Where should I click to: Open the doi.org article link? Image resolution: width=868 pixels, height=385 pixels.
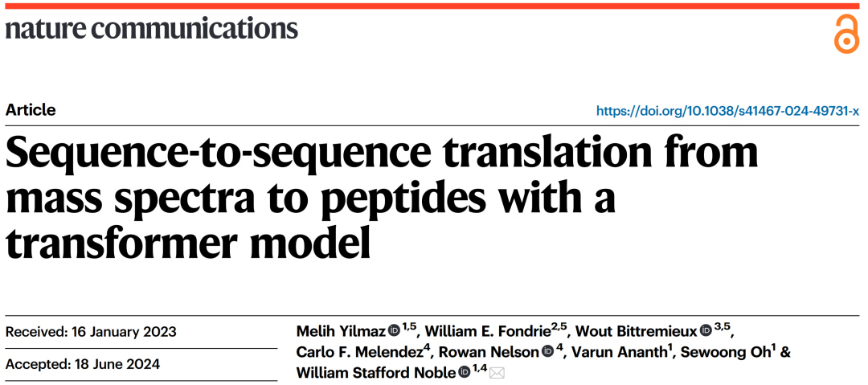pos(728,111)
